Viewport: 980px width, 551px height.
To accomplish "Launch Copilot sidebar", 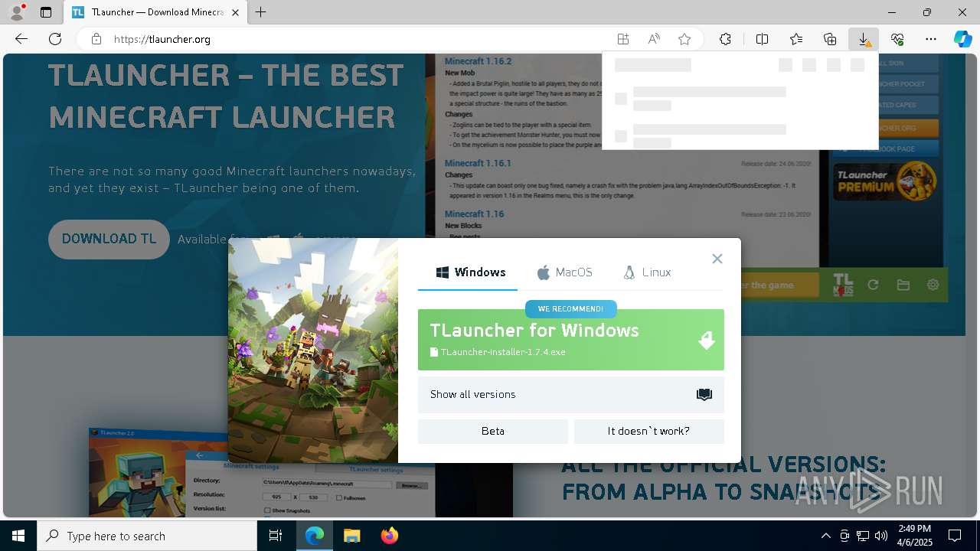I will point(962,39).
